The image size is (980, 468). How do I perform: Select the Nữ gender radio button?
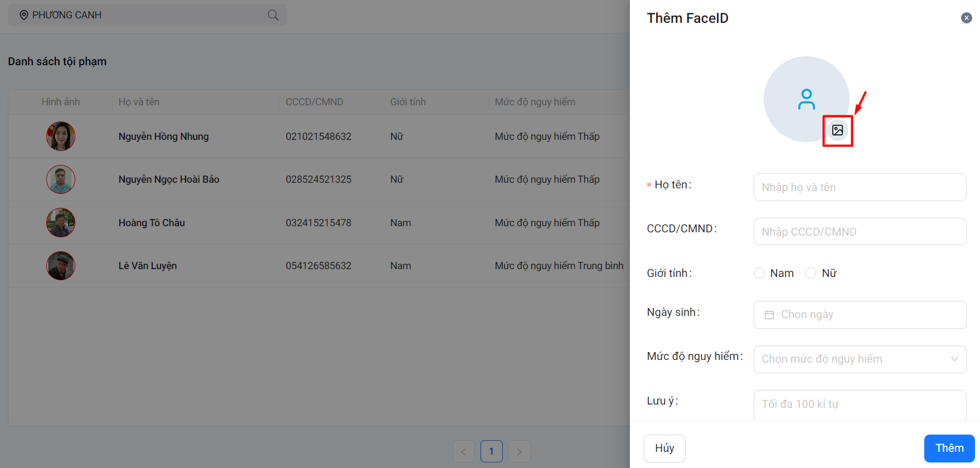click(811, 273)
